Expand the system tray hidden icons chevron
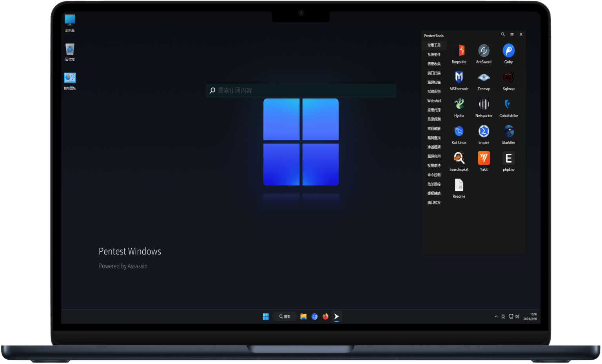 [496, 317]
